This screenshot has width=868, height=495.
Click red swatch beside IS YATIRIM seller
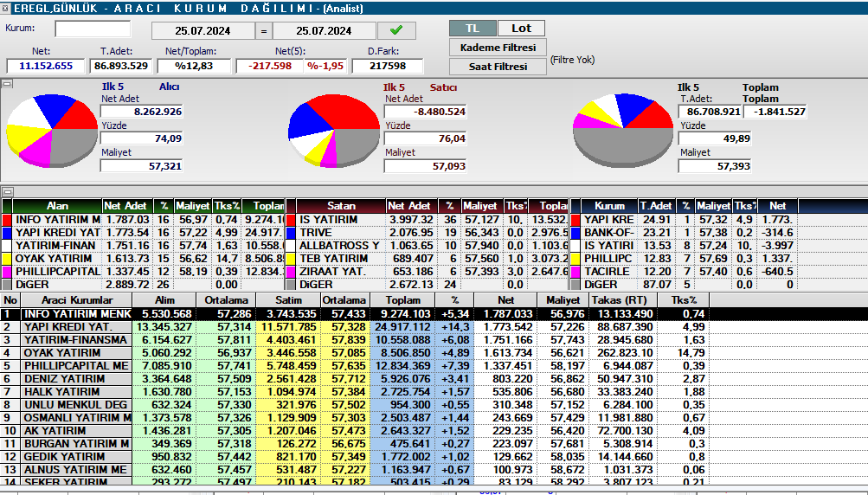[x=291, y=220]
